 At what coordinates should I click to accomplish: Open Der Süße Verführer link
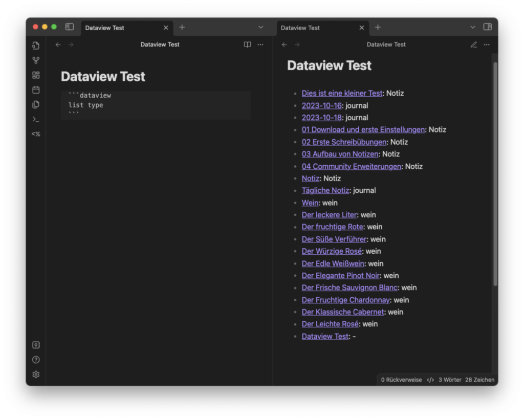pos(334,239)
